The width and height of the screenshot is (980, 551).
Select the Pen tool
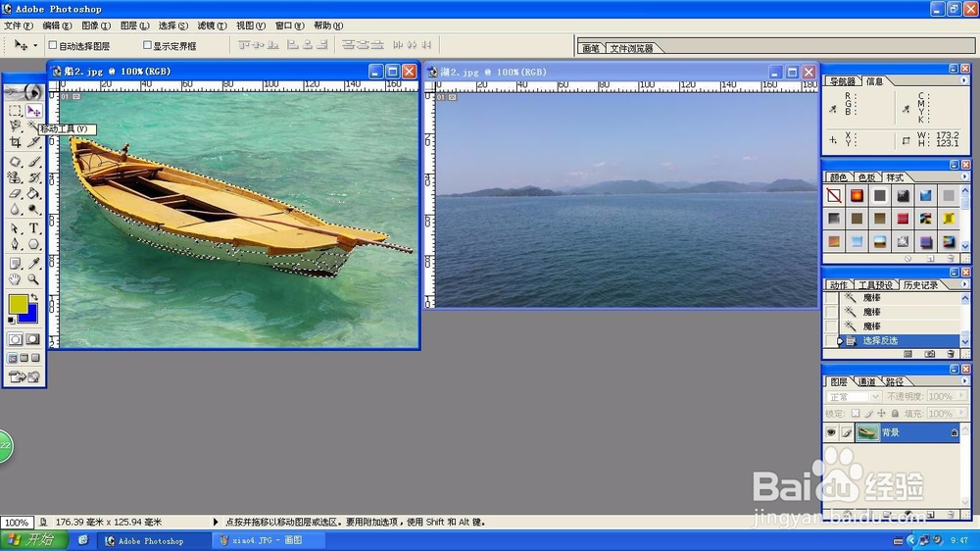15,245
